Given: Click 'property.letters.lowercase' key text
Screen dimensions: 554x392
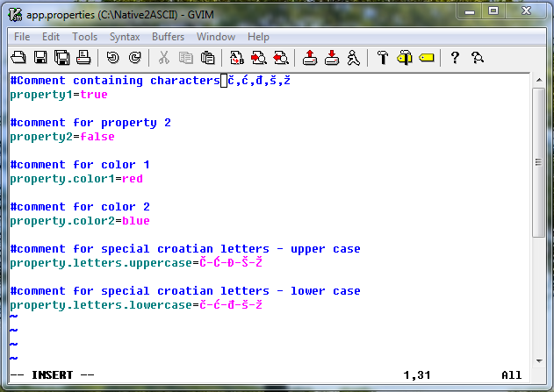Looking at the screenshot, I should (x=101, y=305).
